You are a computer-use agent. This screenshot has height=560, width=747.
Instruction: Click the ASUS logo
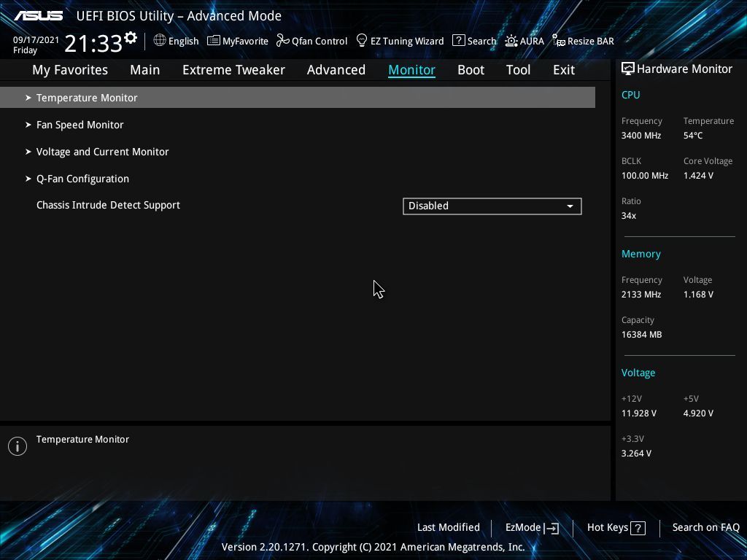pos(38,16)
